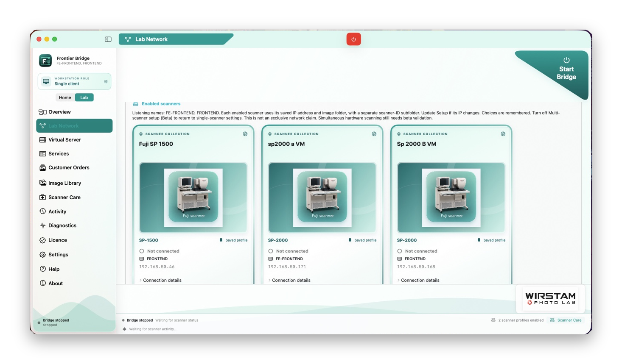This screenshot has width=622, height=364.
Task: Click Saved profile on the sp2000 a VM card
Action: (x=362, y=240)
